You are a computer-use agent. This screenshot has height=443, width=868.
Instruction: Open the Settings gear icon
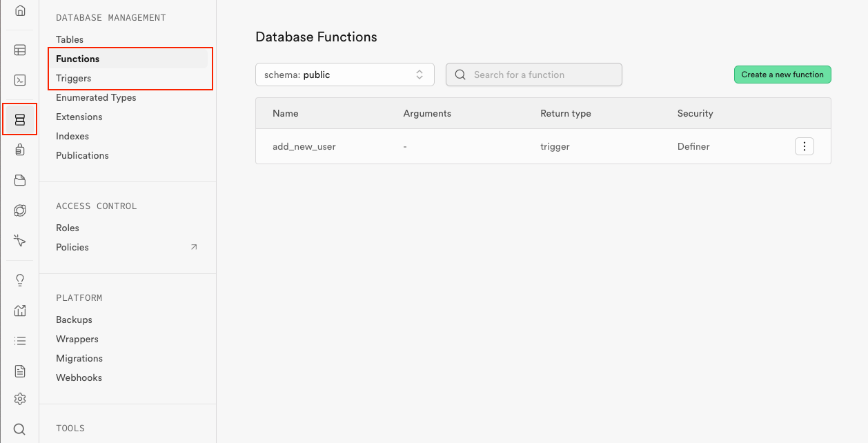point(20,399)
